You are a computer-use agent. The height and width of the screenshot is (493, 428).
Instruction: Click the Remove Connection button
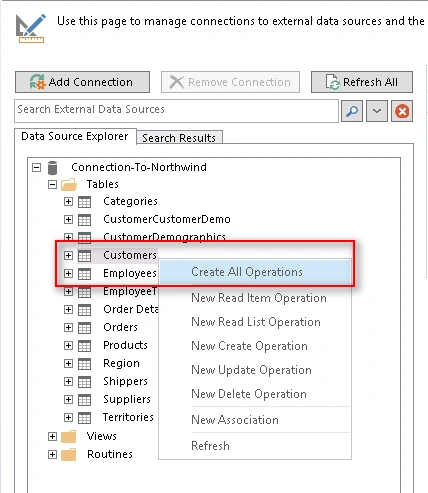click(230, 82)
